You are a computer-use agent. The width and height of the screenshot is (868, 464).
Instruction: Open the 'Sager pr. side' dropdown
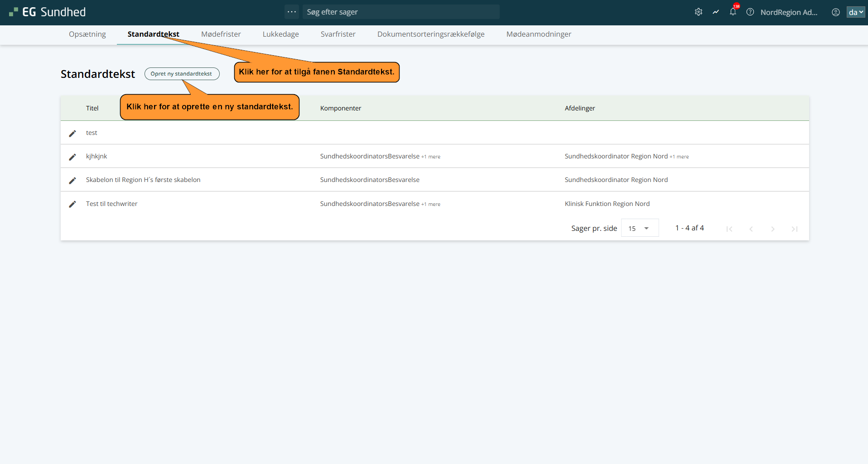point(639,228)
